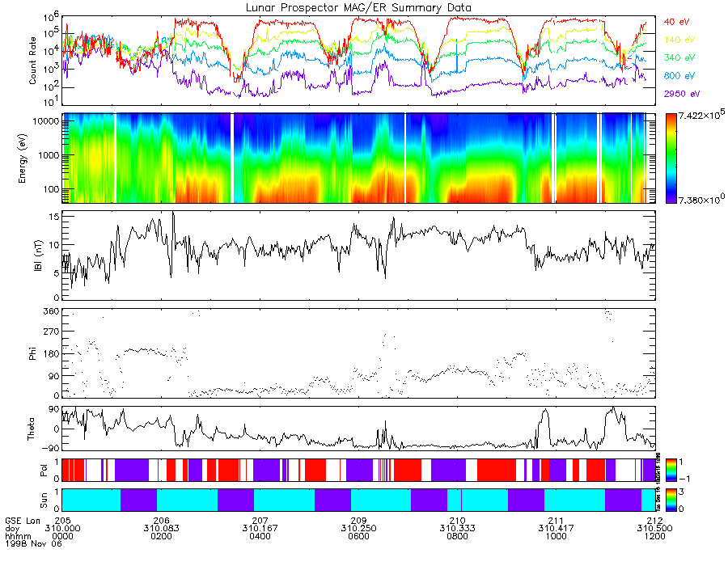Viewport: 728px width, 566px height.
Task: Click the Lunar Prospector MAG/ER Summary Data title
Action: pyautogui.click(x=358, y=8)
